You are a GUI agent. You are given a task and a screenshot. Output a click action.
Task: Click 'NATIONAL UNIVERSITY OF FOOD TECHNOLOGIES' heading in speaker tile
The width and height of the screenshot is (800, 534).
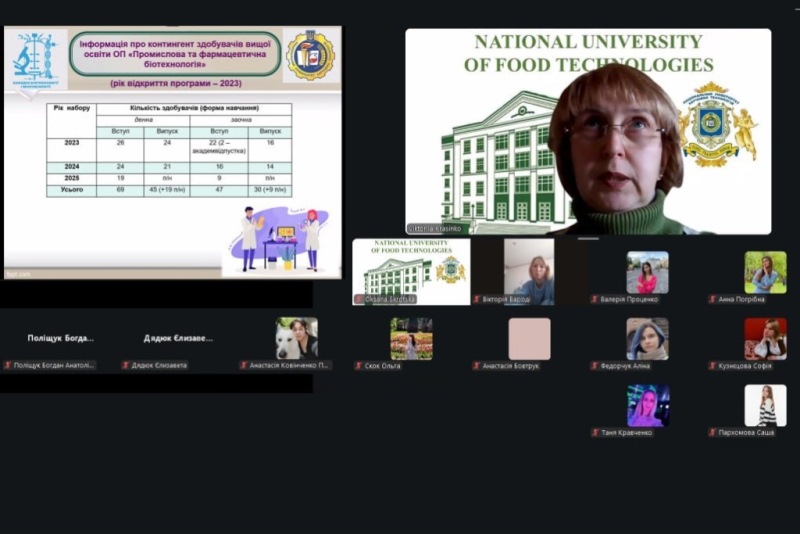[588, 53]
